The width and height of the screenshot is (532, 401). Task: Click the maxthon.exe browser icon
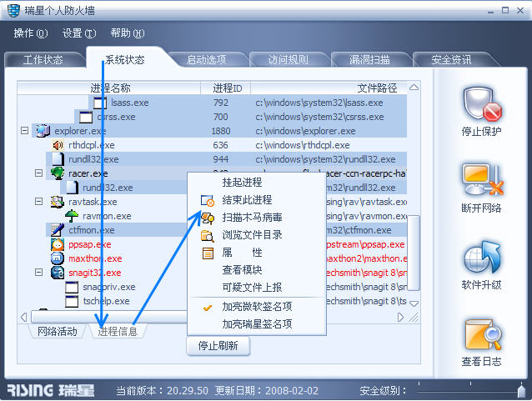pos(58,258)
